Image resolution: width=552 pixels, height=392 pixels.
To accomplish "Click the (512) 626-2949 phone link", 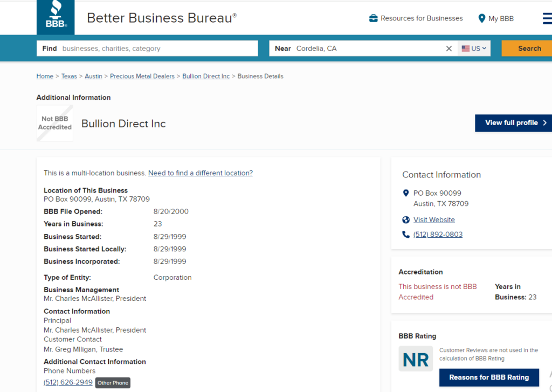I will click(68, 382).
